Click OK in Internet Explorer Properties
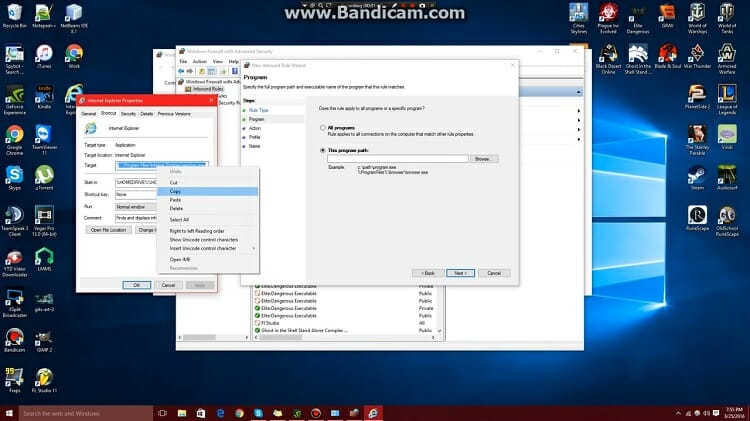 coord(136,285)
